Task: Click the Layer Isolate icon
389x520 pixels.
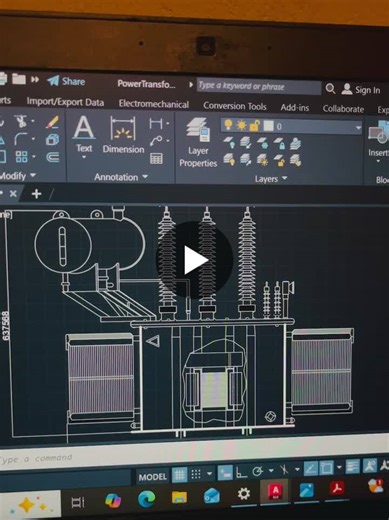Action: click(245, 143)
